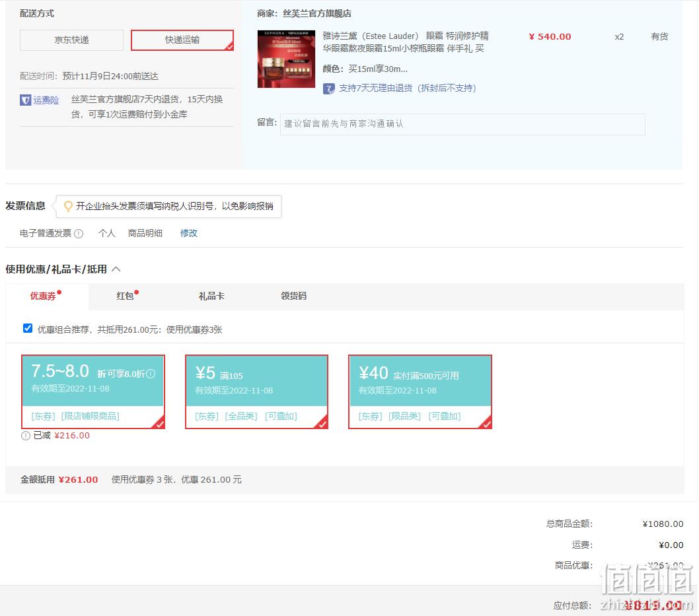The width and height of the screenshot is (699, 616).
Task: Select 快递运输 delivery option
Action: tap(182, 40)
